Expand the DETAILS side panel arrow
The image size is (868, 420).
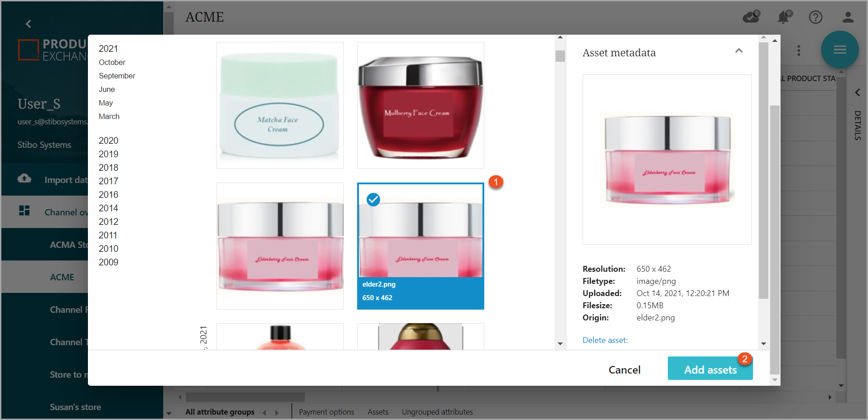coord(857,92)
